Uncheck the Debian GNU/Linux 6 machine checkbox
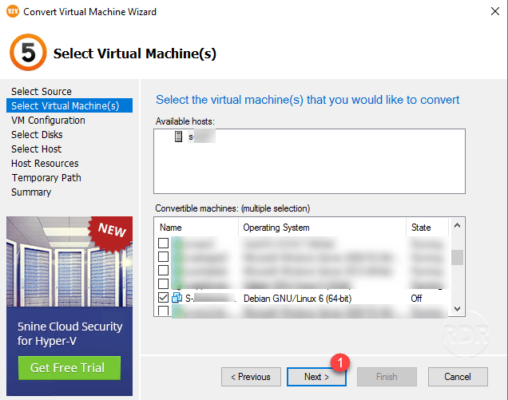Screen dimensions: 508x400 tap(163, 298)
